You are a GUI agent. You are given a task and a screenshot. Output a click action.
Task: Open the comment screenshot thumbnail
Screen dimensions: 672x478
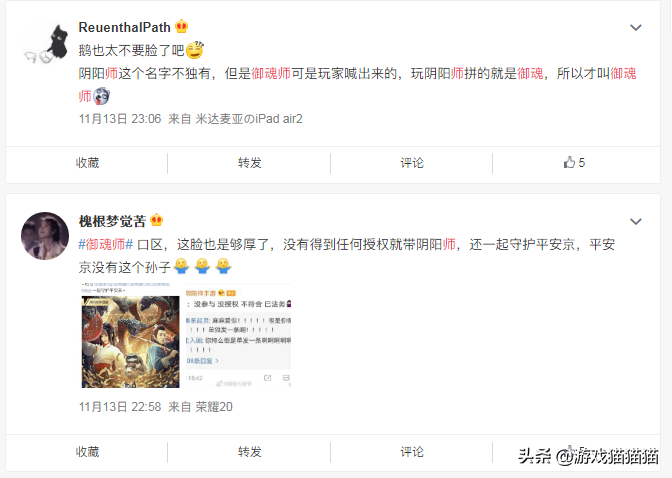coord(238,335)
